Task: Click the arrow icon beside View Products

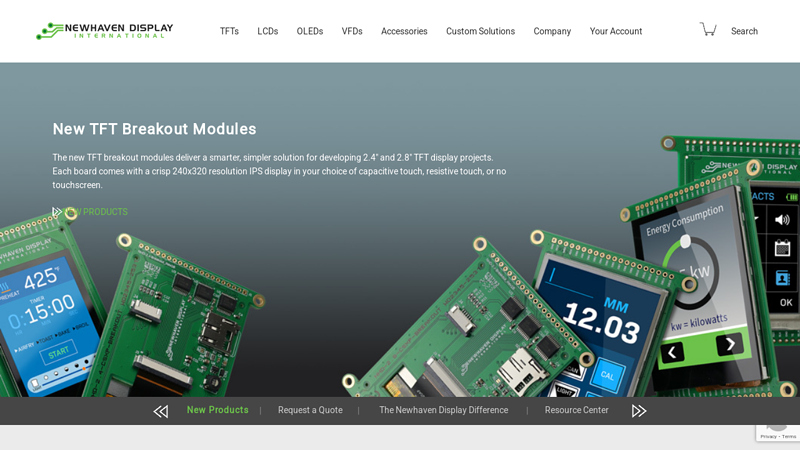Action: point(57,212)
